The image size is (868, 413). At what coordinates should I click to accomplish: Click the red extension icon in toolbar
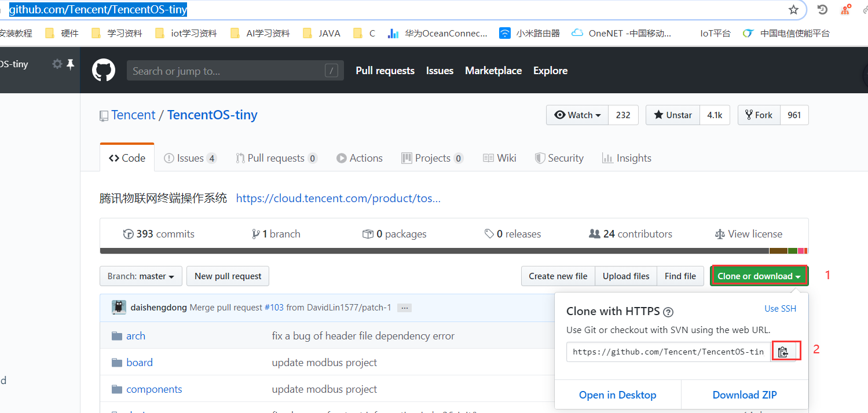click(x=846, y=10)
